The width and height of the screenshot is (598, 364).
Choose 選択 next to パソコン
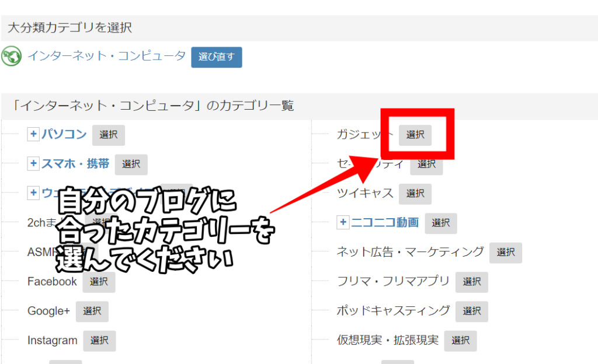tap(109, 135)
